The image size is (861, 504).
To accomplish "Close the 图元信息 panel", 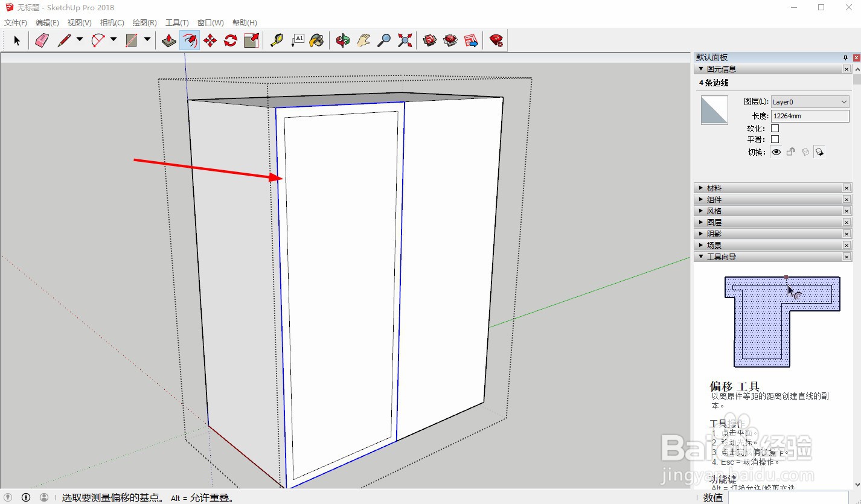I will [847, 69].
